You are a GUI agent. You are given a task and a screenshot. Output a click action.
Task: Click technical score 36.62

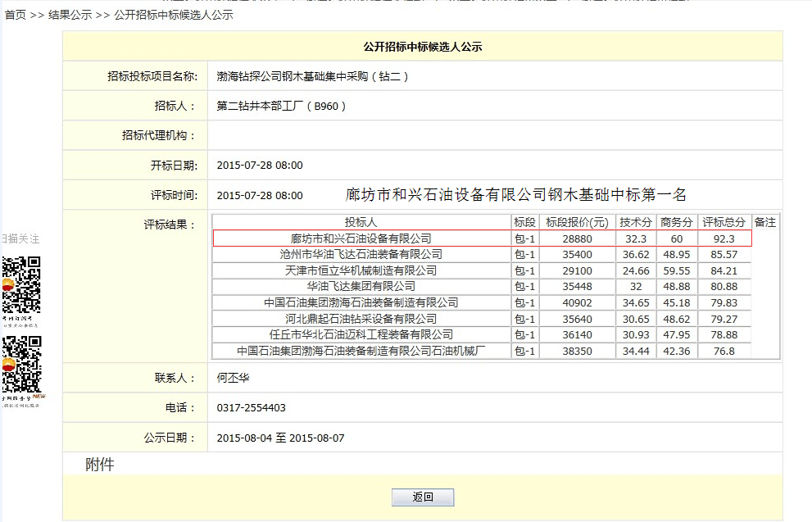(636, 254)
